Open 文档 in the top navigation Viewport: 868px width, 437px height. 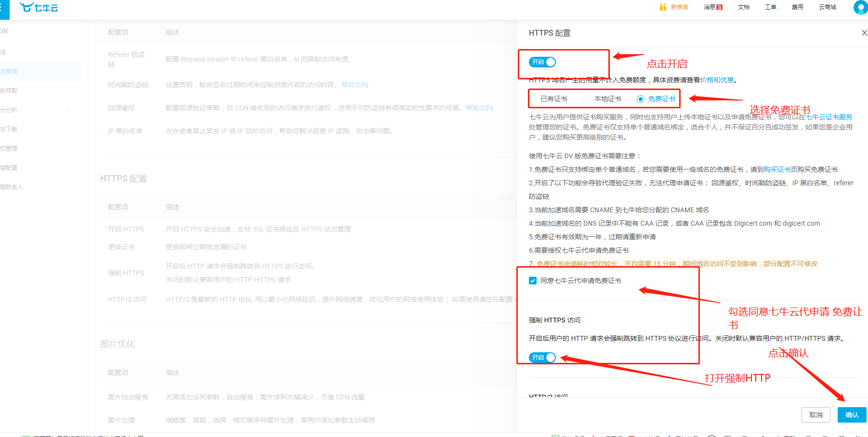pos(744,7)
